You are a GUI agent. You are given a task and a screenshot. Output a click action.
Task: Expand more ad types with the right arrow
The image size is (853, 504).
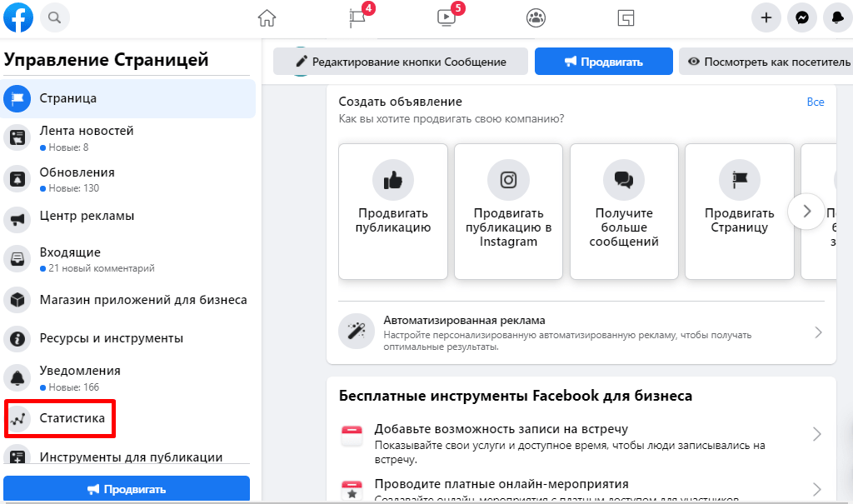pyautogui.click(x=806, y=212)
